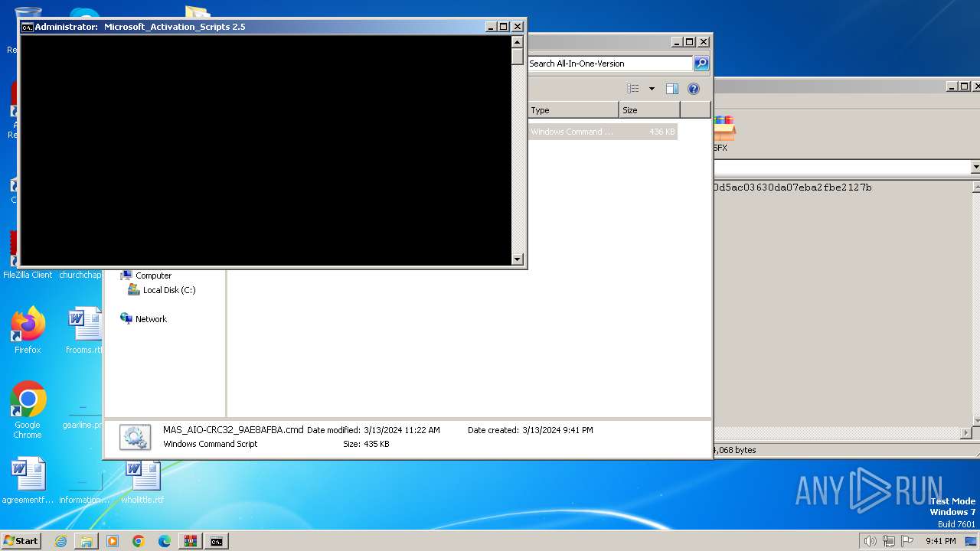
Task: Select the FileZilla Client desktop icon
Action: pyautogui.click(x=28, y=256)
